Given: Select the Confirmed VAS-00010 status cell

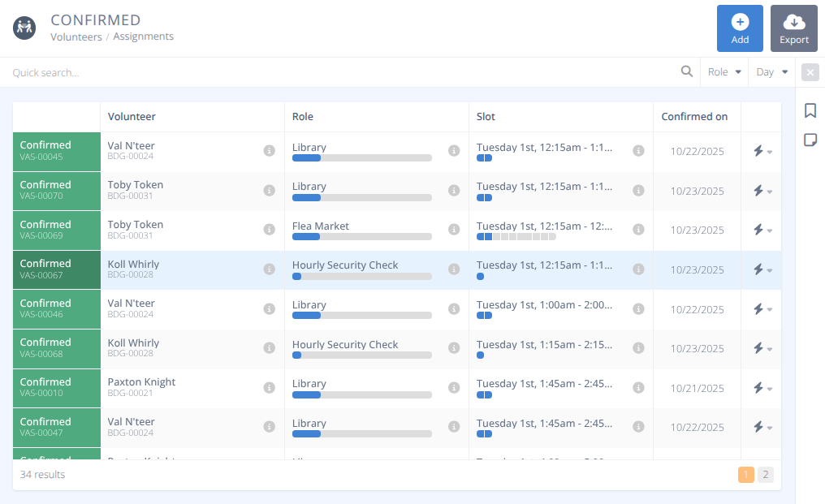Looking at the screenshot, I should pyautogui.click(x=56, y=388).
